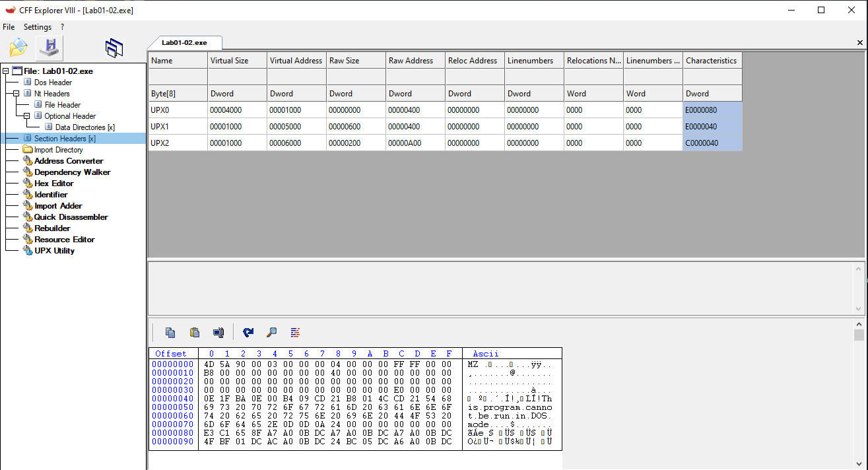Open the Settings menu
The width and height of the screenshot is (868, 470).
coord(38,27)
